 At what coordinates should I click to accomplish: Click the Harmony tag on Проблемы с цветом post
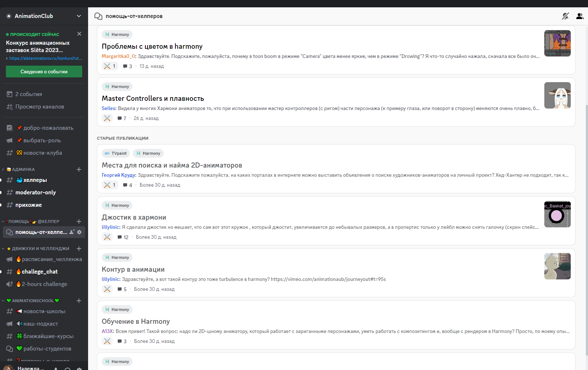(x=117, y=34)
